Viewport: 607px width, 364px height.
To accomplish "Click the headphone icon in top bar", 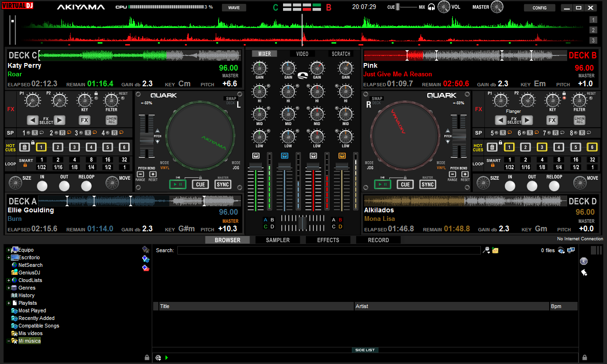I will click(x=431, y=7).
